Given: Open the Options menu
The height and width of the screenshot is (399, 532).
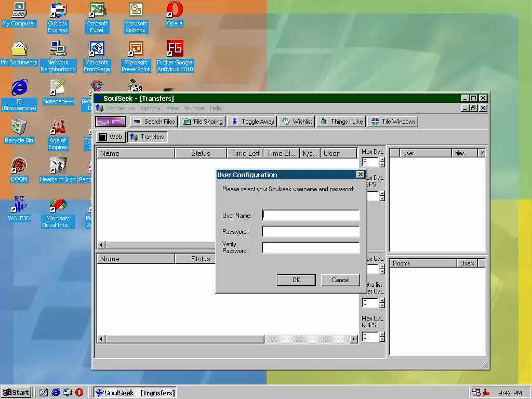Looking at the screenshot, I should click(x=151, y=108).
